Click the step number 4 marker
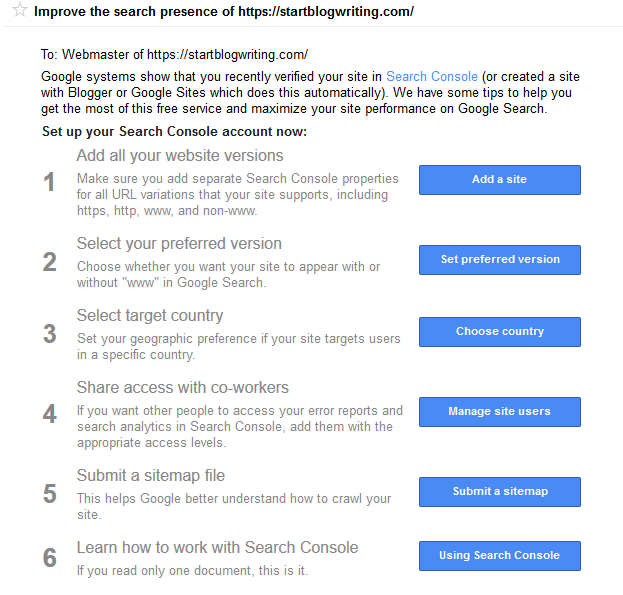623x595 pixels. tap(50, 414)
